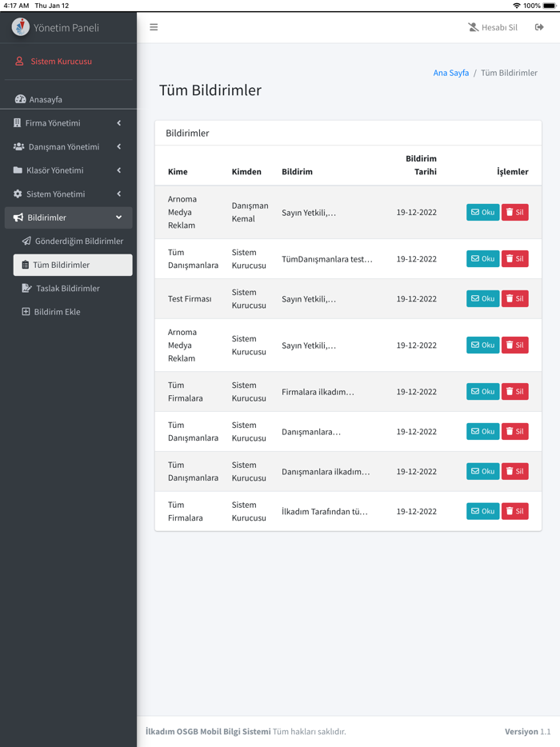
Task: Click the Firma Yönetimi building icon
Action: click(x=17, y=123)
